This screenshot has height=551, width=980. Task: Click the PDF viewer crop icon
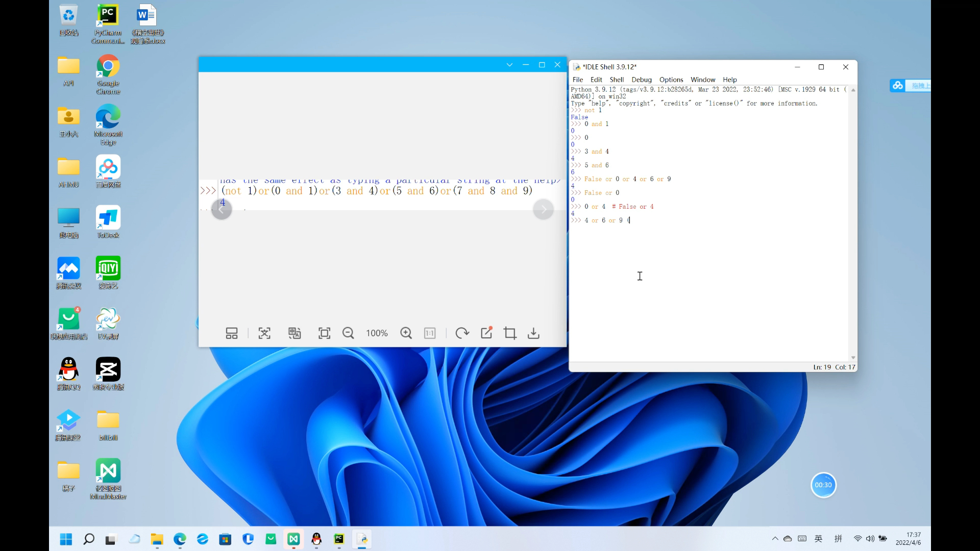point(509,333)
